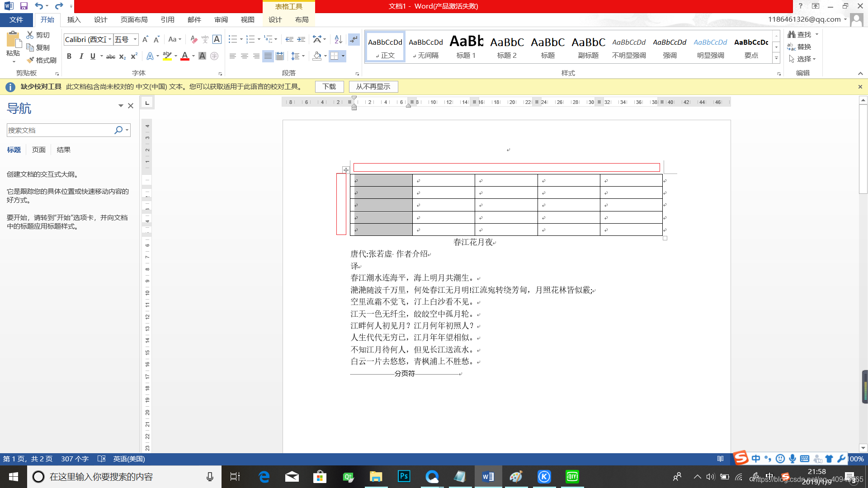Decrease font size with shrink-font icon
Image resolution: width=868 pixels, height=488 pixels.
pyautogui.click(x=156, y=40)
